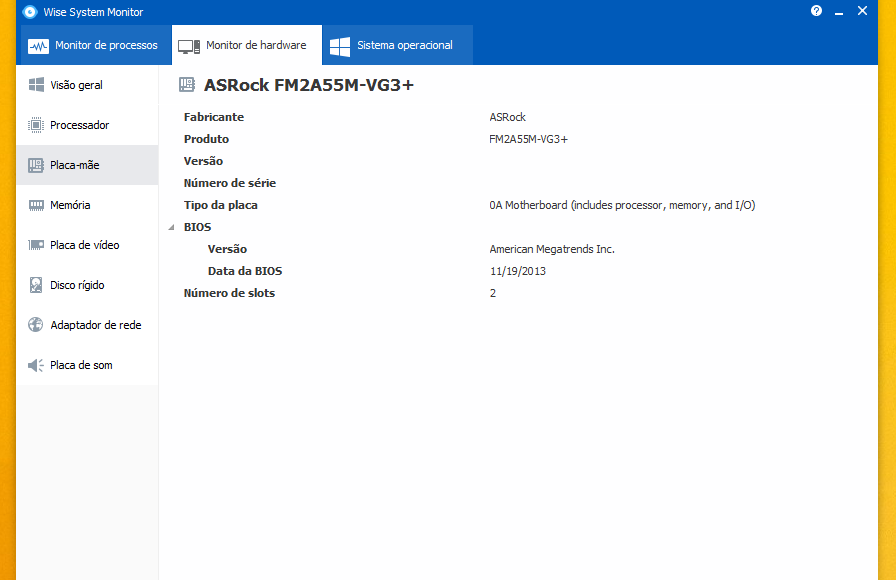The width and height of the screenshot is (896, 580).
Task: Click the Placa de som speaker icon
Action: (36, 365)
